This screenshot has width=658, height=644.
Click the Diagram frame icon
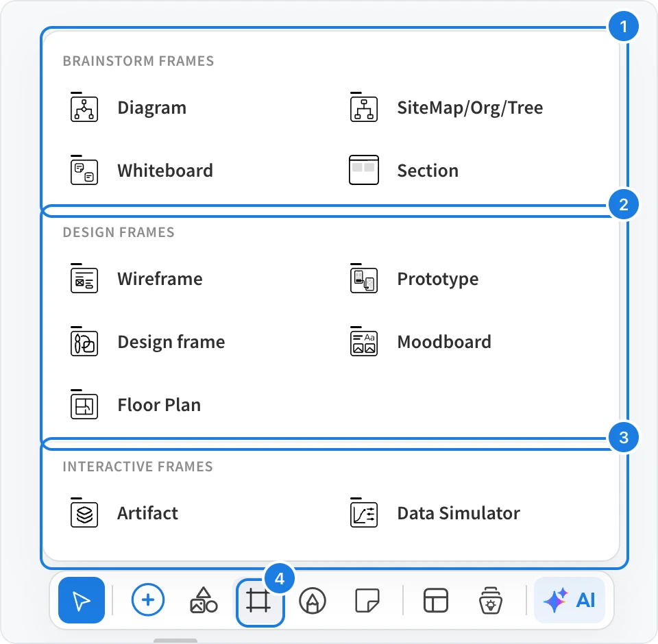coord(84,108)
